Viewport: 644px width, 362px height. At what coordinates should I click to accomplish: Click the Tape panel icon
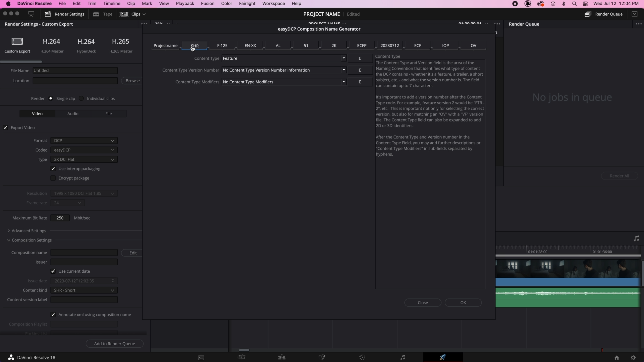(96, 14)
